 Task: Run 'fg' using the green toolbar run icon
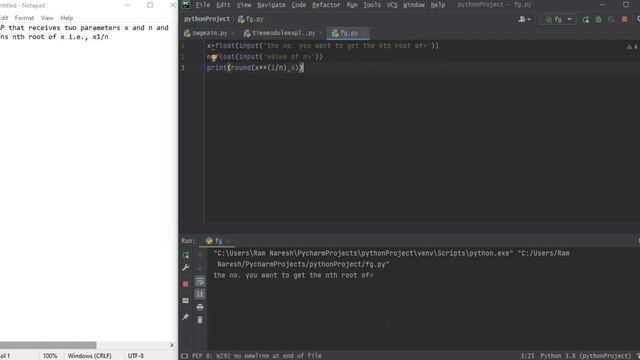(x=586, y=19)
